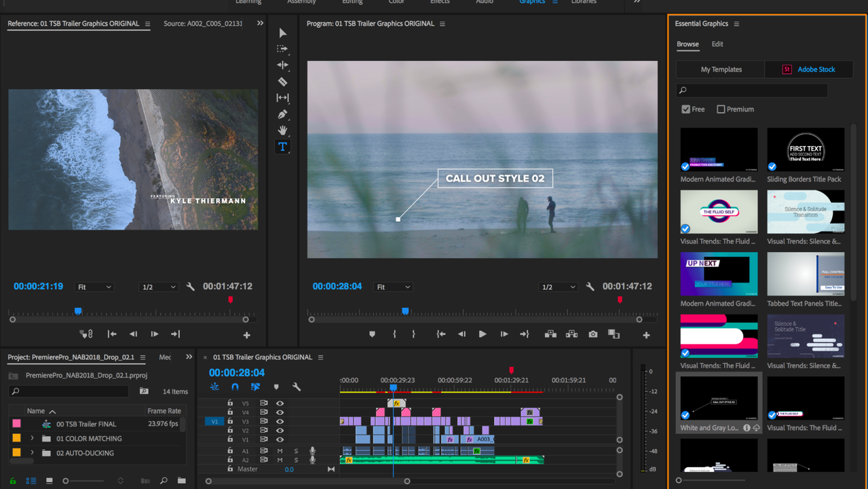Switch to the Edit tab
The image size is (868, 489).
point(717,44)
